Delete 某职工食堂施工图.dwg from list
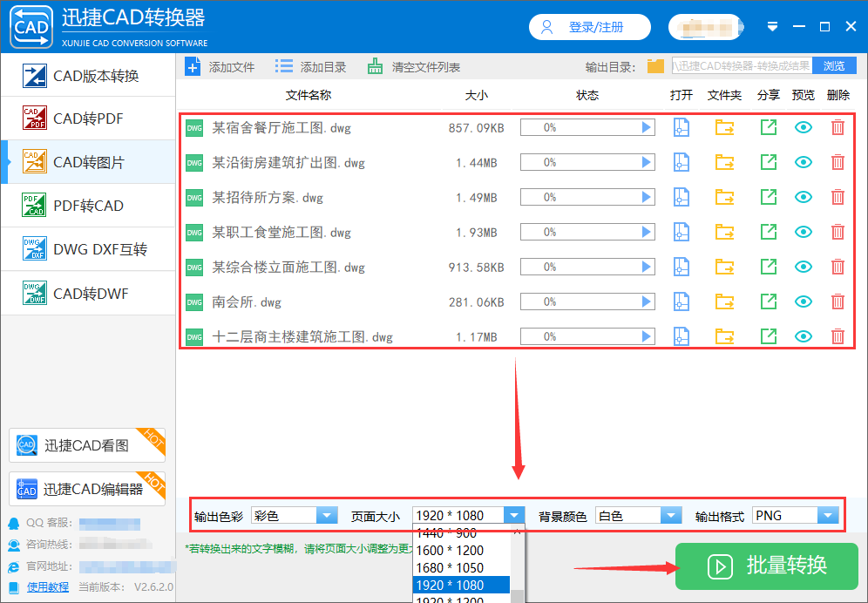The image size is (868, 603). coord(837,232)
